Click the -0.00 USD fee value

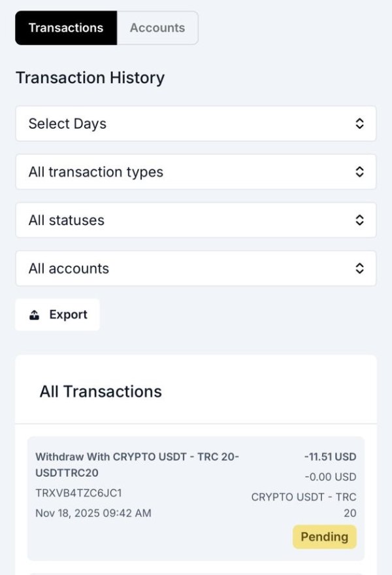330,477
